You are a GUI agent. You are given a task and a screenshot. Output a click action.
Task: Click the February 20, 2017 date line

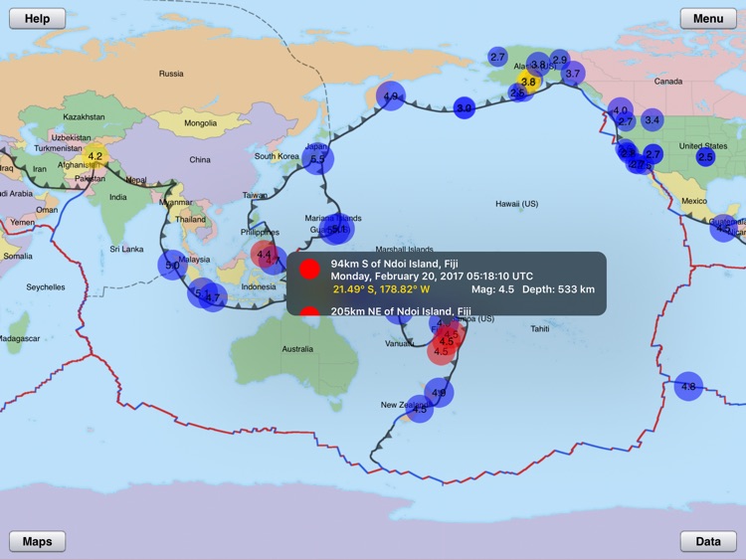point(432,276)
